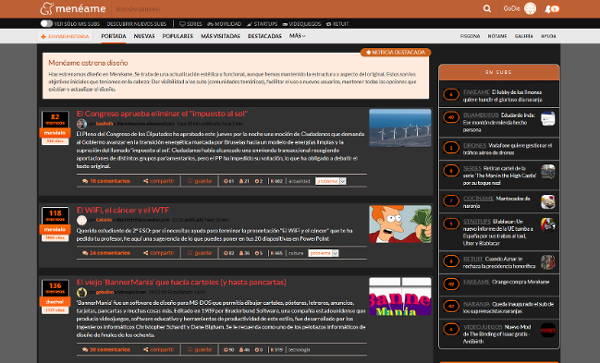
Task: Go to the Retuit sub
Action: click(338, 24)
